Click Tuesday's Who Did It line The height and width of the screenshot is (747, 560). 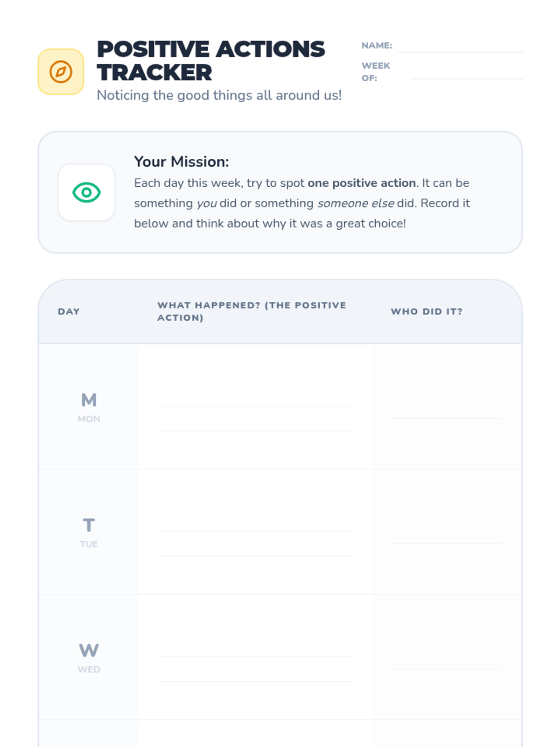click(x=446, y=543)
